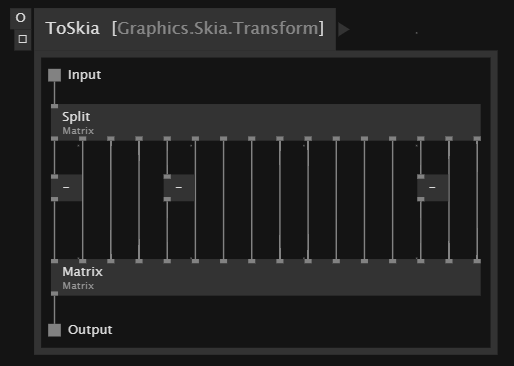
Task: Select the Output pin square
Action: coord(54,330)
